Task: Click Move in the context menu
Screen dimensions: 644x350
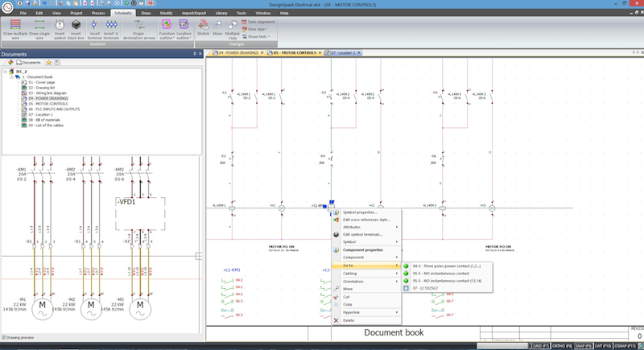Action: coord(366,289)
